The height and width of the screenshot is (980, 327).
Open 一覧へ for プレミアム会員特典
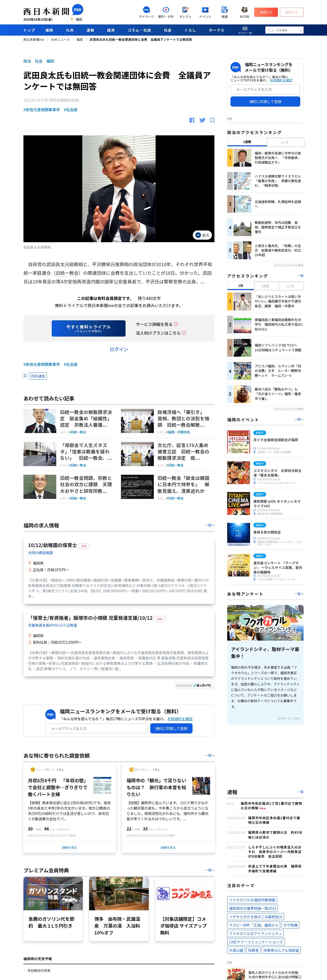(x=210, y=870)
